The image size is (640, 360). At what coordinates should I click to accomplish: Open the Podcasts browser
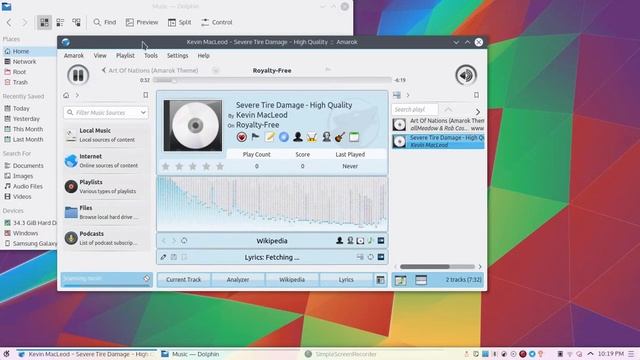(106, 238)
